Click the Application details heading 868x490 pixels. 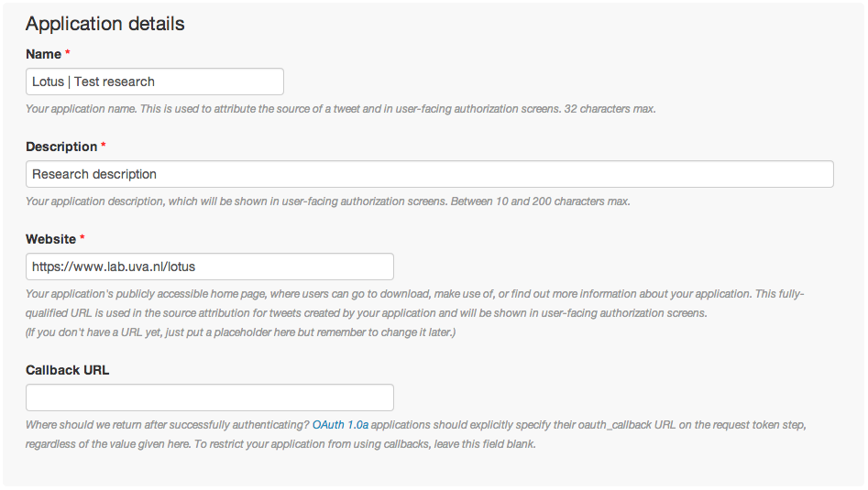click(x=105, y=24)
